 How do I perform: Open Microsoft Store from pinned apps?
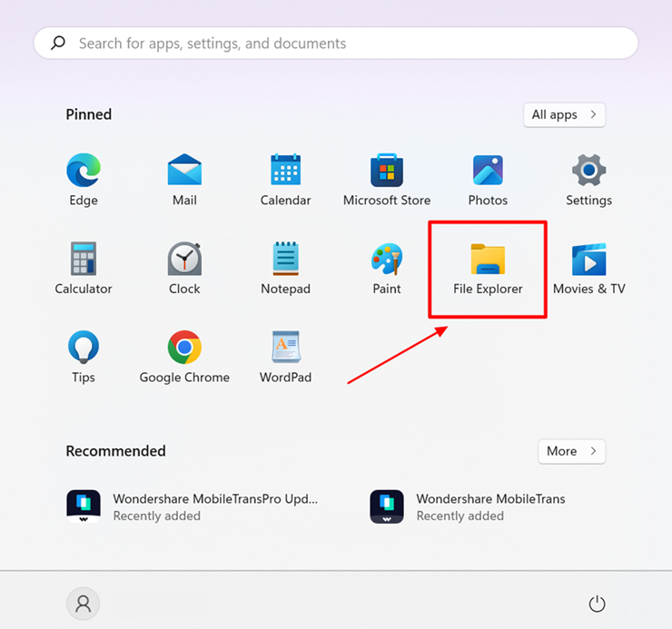tap(387, 180)
